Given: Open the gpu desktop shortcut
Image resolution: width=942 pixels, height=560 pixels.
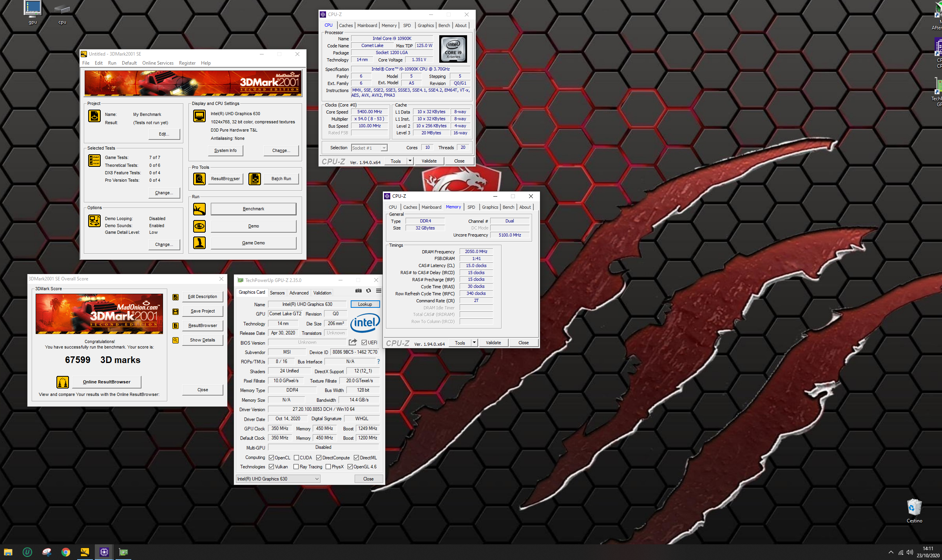Looking at the screenshot, I should tap(33, 13).
